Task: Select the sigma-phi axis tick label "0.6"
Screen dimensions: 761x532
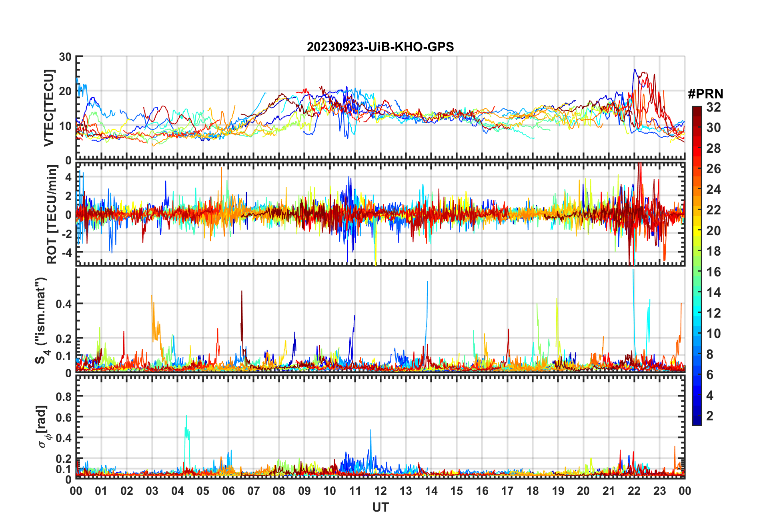Action: 64,417
